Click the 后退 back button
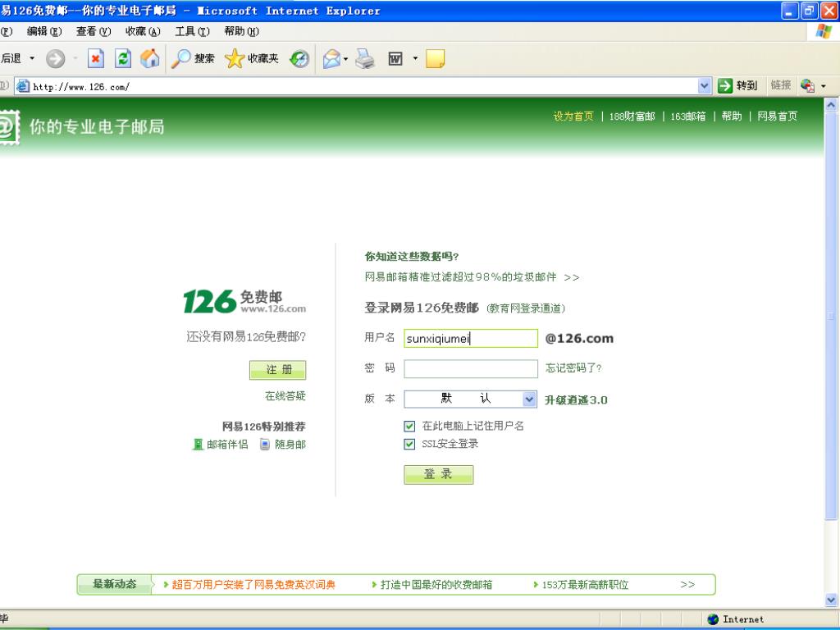The height and width of the screenshot is (630, 840). click(x=11, y=58)
